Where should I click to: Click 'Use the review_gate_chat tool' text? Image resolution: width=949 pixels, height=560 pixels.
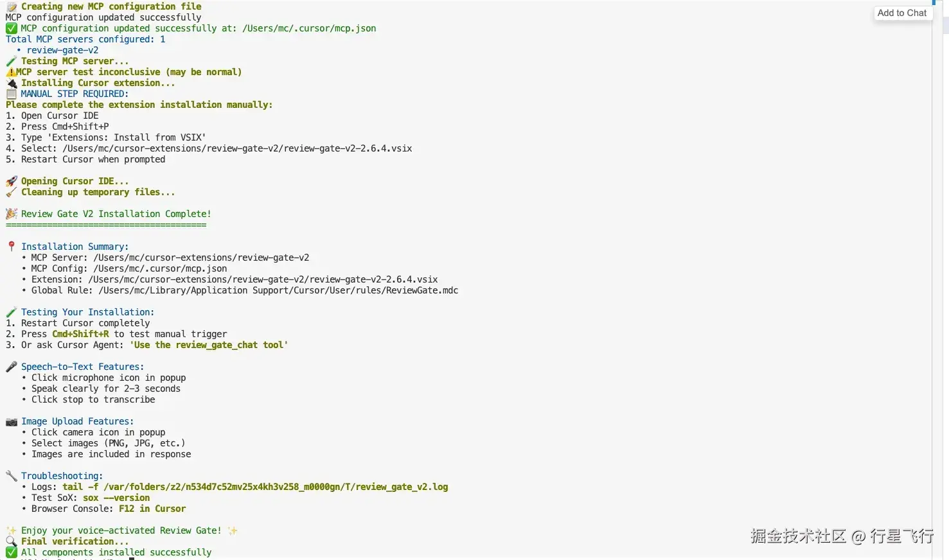209,345
